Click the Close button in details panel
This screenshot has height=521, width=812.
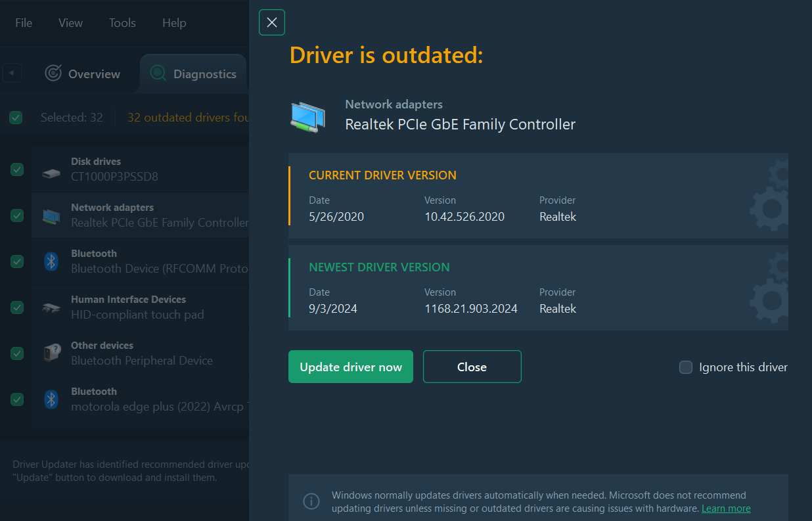472,367
